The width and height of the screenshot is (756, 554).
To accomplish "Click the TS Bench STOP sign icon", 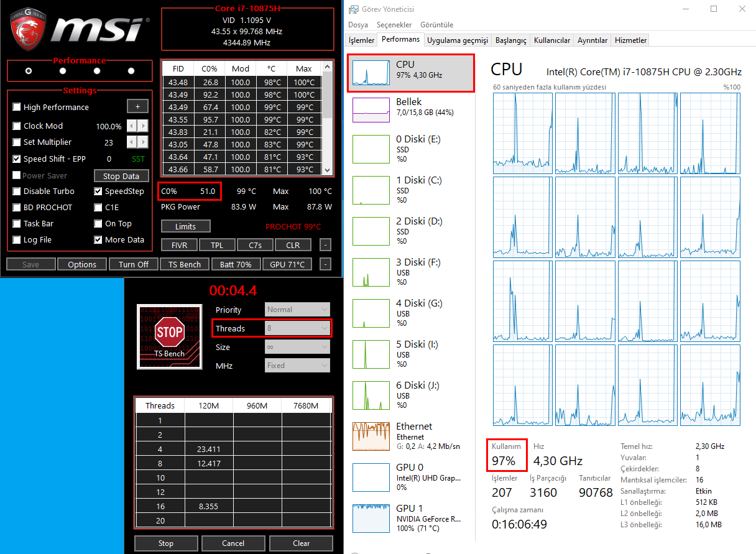I will pos(170,333).
